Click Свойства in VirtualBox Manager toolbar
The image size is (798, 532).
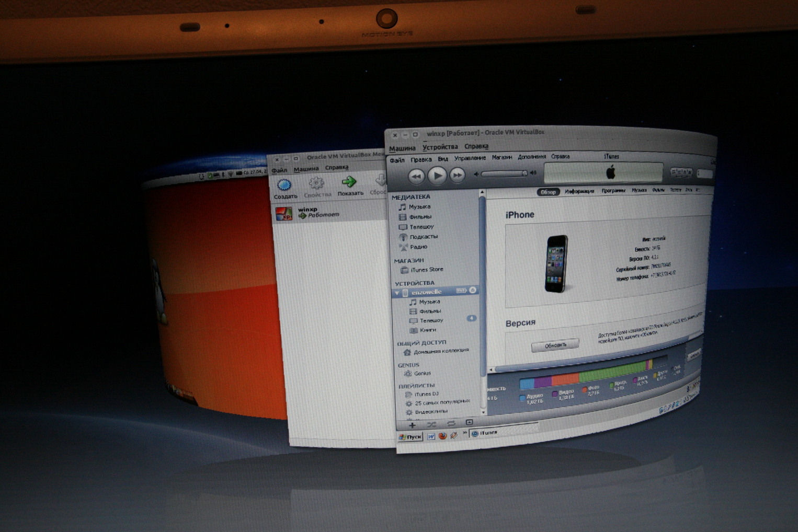click(x=317, y=188)
